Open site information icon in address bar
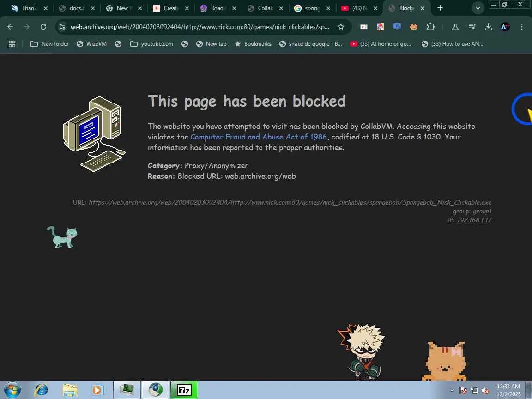This screenshot has height=399, width=532. [62, 27]
